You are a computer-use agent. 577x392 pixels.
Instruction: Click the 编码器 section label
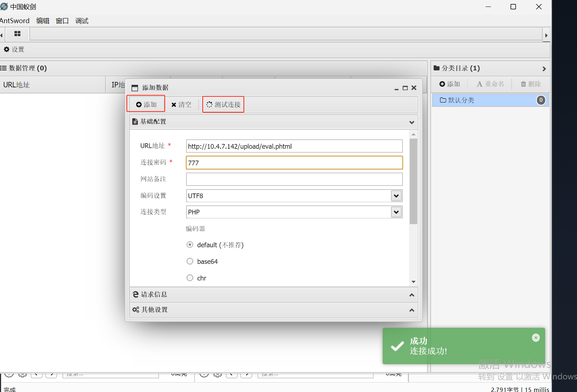195,228
